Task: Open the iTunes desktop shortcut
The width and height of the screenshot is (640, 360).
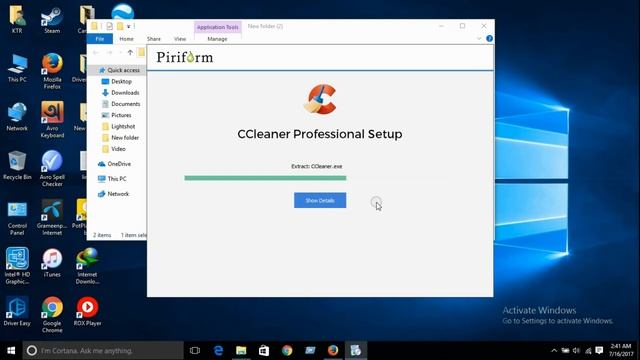Action: pyautogui.click(x=52, y=263)
